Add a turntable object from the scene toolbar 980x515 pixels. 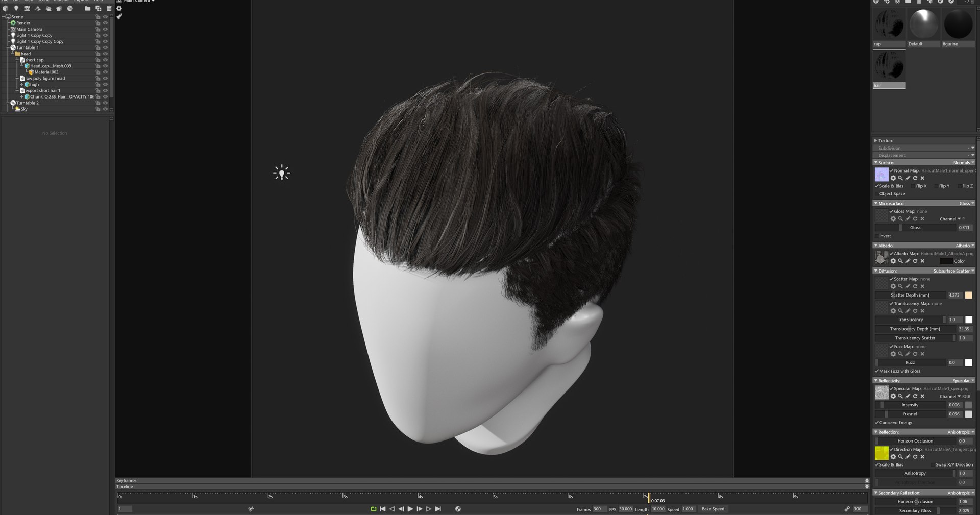pyautogui.click(x=70, y=8)
